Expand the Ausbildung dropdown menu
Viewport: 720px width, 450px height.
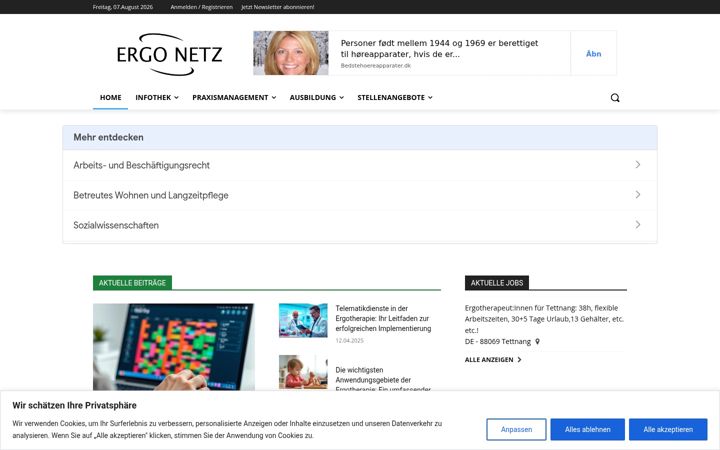(316, 97)
